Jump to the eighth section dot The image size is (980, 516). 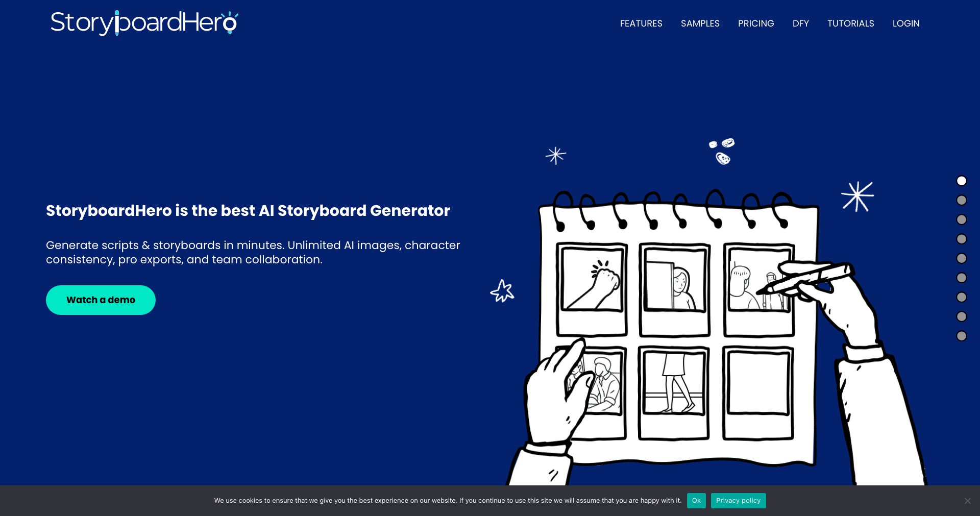[x=962, y=316]
